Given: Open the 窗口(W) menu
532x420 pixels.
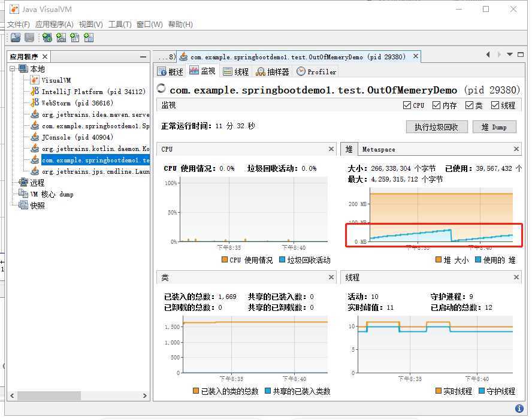Looking at the screenshot, I should click(x=150, y=25).
